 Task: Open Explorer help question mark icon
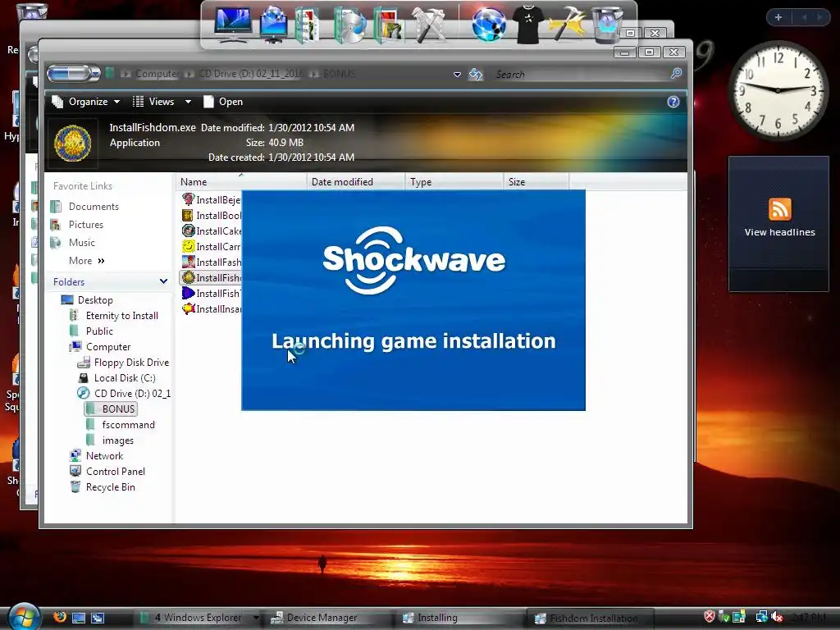pos(673,102)
